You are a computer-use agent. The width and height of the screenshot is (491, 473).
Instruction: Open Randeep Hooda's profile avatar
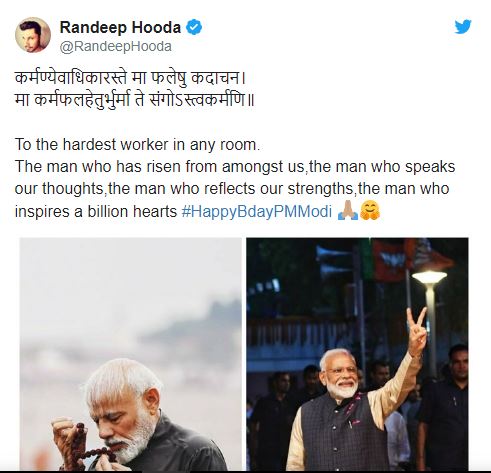pos(33,35)
